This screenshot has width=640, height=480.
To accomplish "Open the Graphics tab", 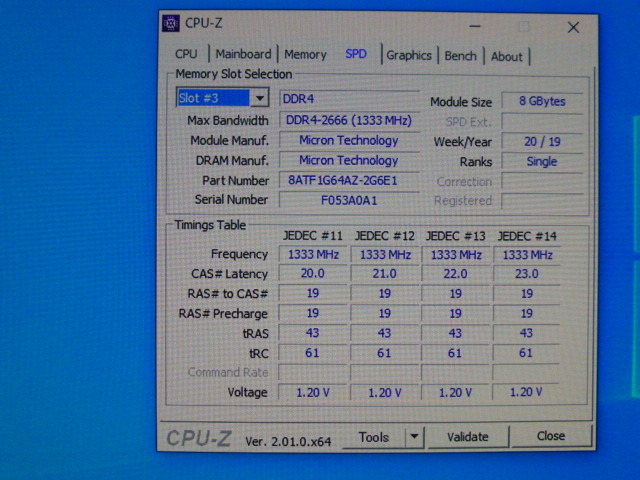I will pos(409,55).
